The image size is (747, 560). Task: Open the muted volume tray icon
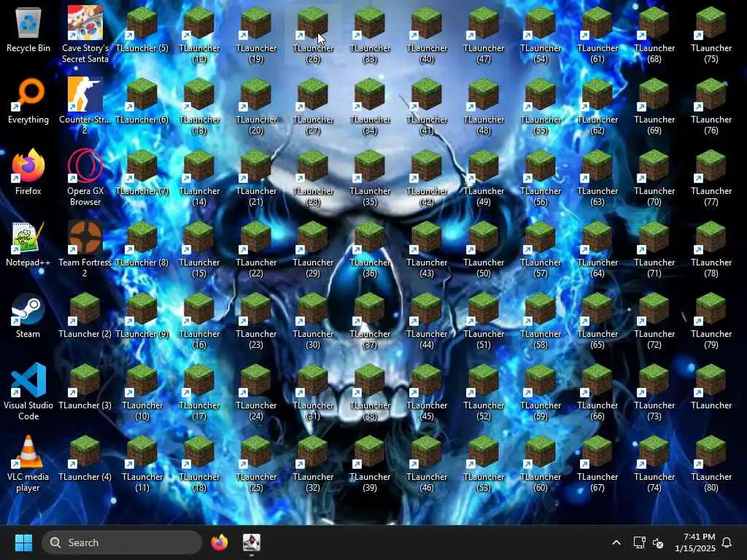(658, 542)
